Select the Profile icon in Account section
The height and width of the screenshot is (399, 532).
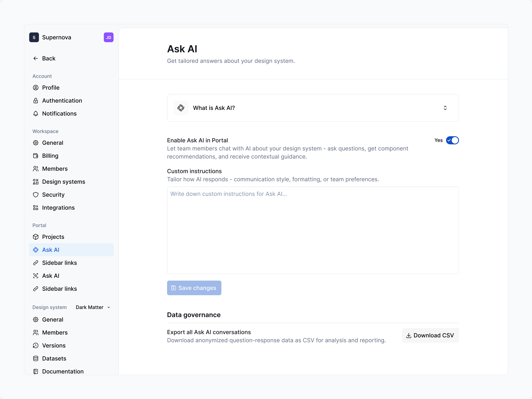[x=36, y=88]
